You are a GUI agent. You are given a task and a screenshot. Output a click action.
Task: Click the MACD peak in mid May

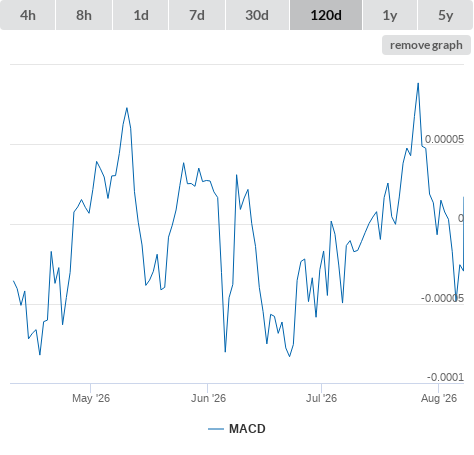tap(127, 108)
